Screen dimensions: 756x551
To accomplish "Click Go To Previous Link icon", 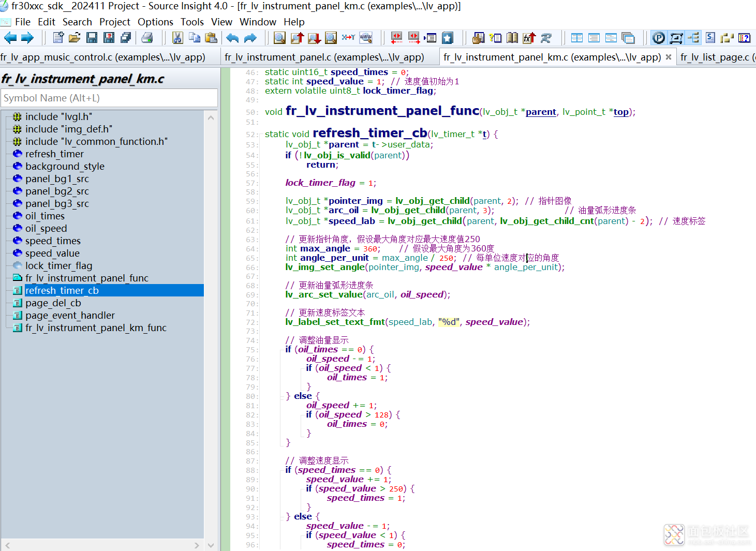I will coord(397,38).
